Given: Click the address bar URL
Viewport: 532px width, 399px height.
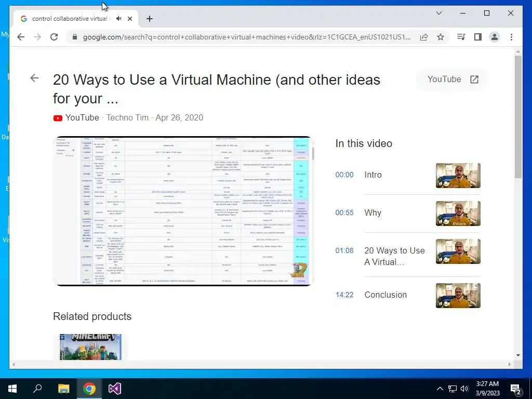Looking at the screenshot, I should point(247,37).
